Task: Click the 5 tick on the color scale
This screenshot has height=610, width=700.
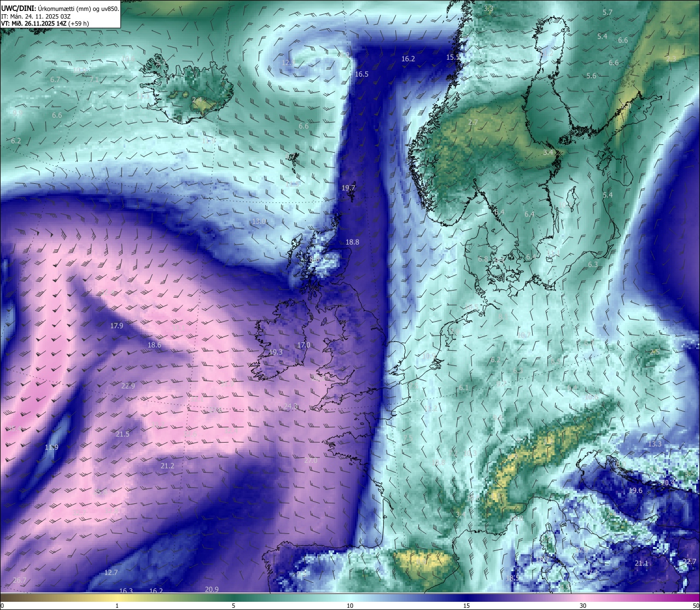Action: point(234,606)
